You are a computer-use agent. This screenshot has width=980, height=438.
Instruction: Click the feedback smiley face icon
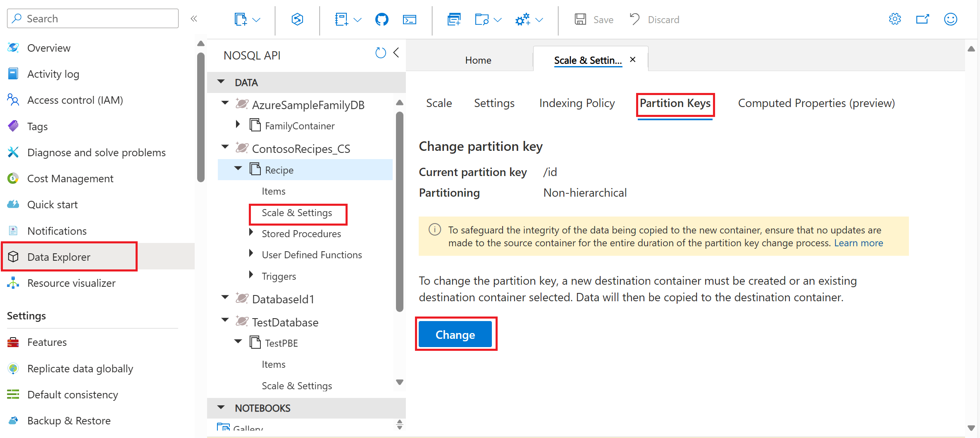coord(951,19)
